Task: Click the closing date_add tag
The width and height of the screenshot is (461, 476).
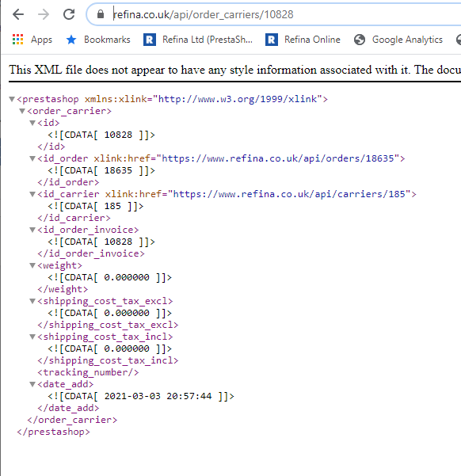Action: 68,408
